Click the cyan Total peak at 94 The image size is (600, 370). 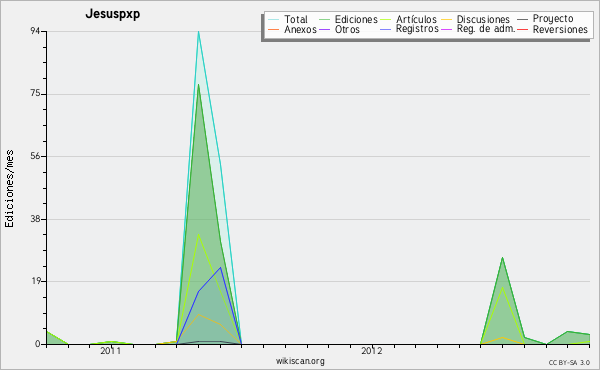198,33
